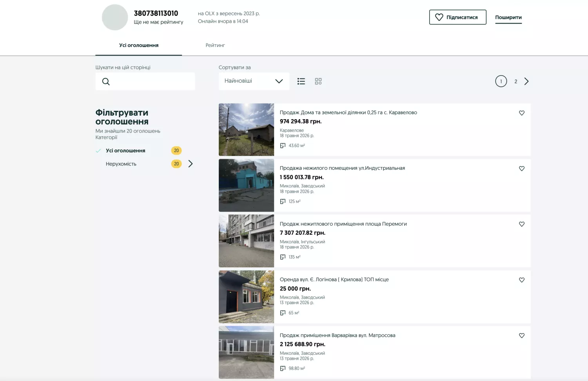Click the magnifier search icon
Image resolution: width=588 pixels, height=381 pixels.
[106, 82]
